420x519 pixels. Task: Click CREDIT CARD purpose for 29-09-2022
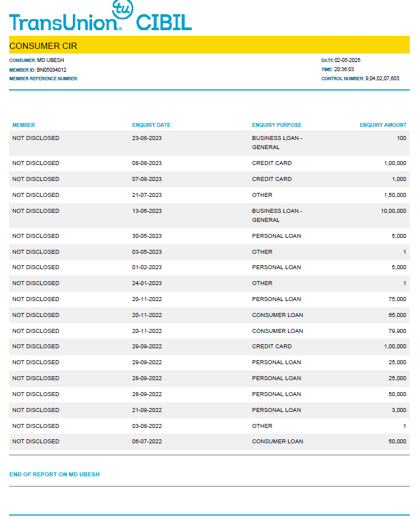coord(271,346)
